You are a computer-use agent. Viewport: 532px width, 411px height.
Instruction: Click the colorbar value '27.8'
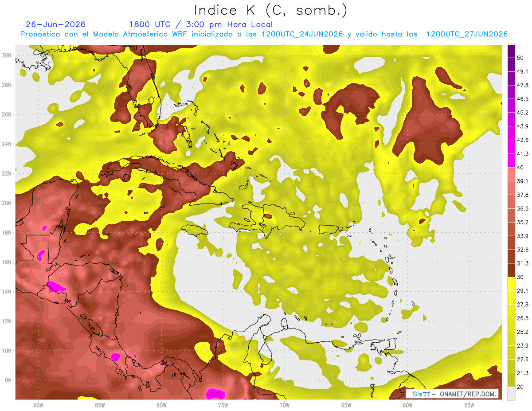pos(523,305)
